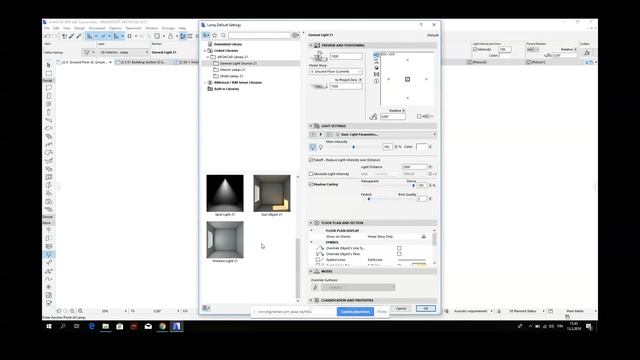Click the library settings gear icon beside the search field
Image resolution: width=640 pixels, height=360 pixels.
(x=296, y=36)
